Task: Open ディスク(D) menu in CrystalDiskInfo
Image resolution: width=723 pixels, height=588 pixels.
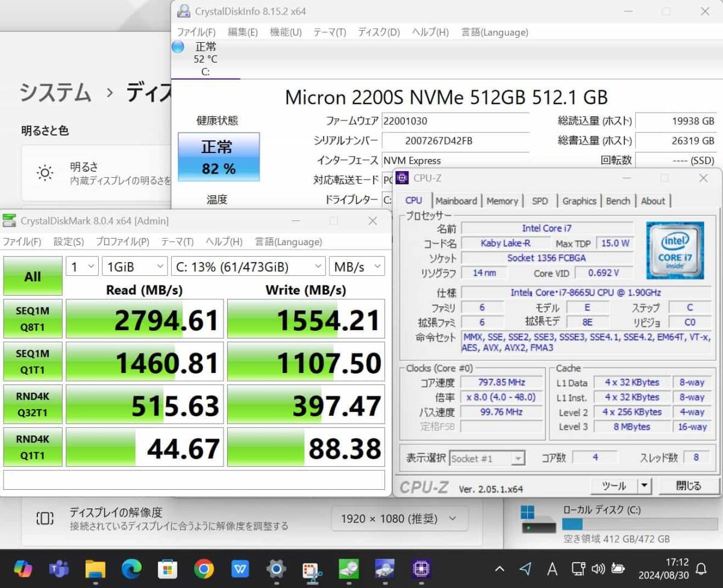Action: click(x=378, y=32)
